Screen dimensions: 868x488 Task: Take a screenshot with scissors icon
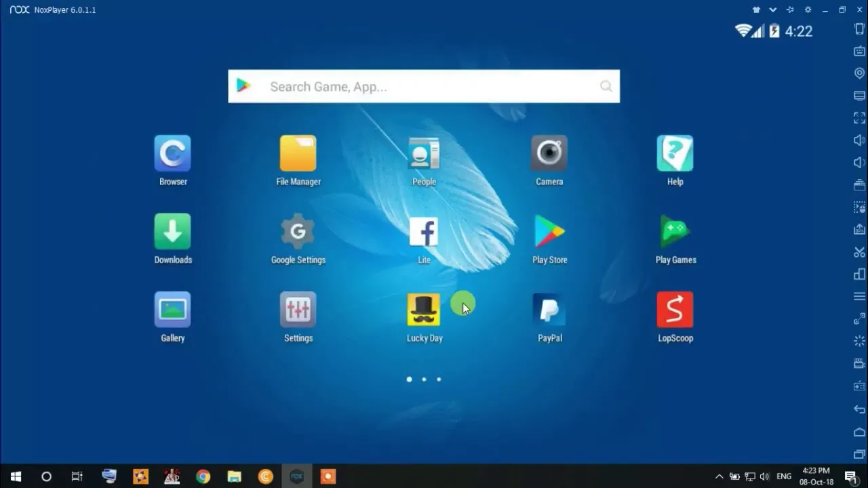[859, 252]
